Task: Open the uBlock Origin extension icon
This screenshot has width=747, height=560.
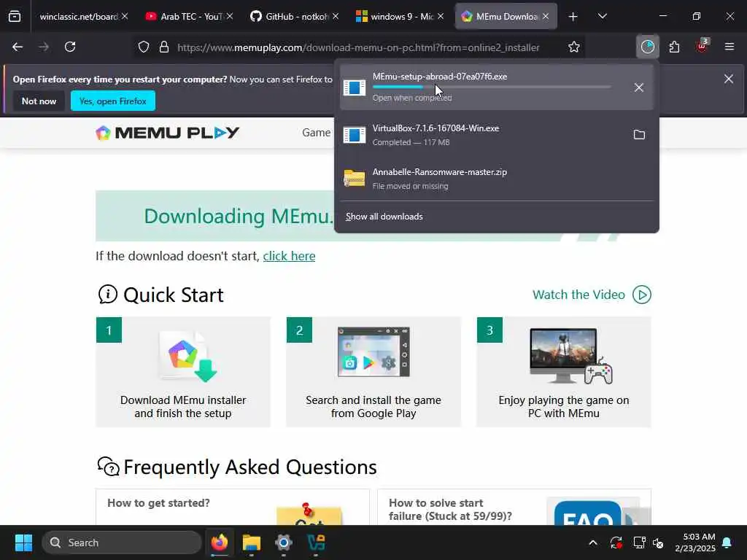Action: coord(703,46)
